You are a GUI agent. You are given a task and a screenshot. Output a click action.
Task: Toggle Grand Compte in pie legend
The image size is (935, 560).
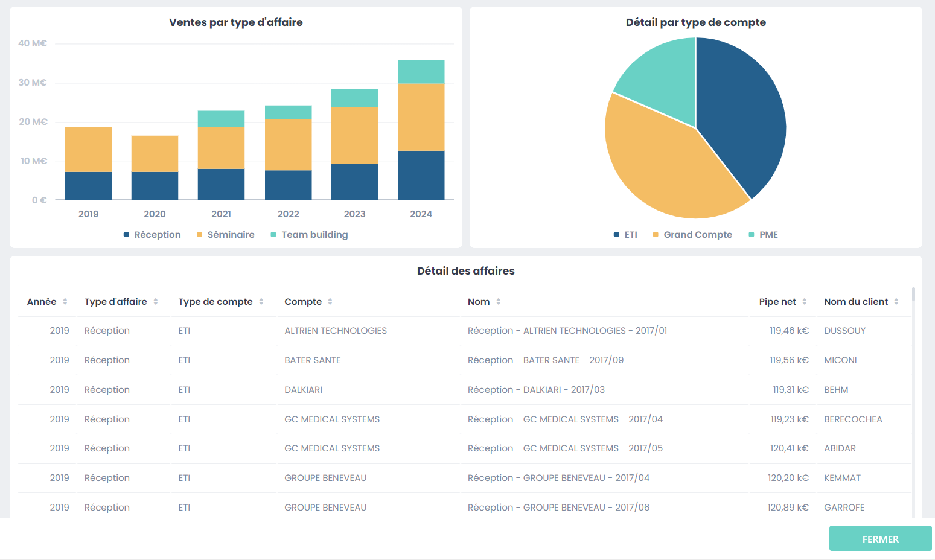click(692, 235)
